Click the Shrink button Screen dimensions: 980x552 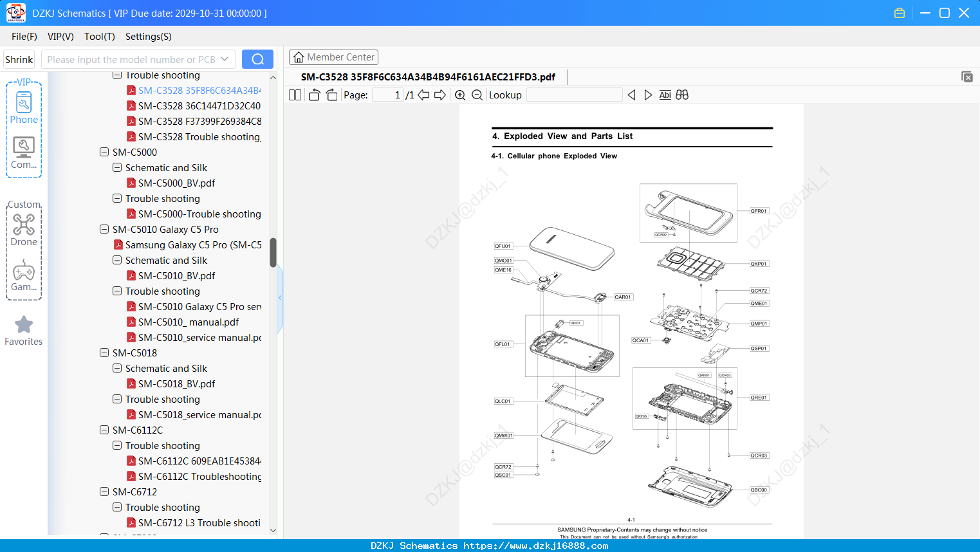pos(19,59)
